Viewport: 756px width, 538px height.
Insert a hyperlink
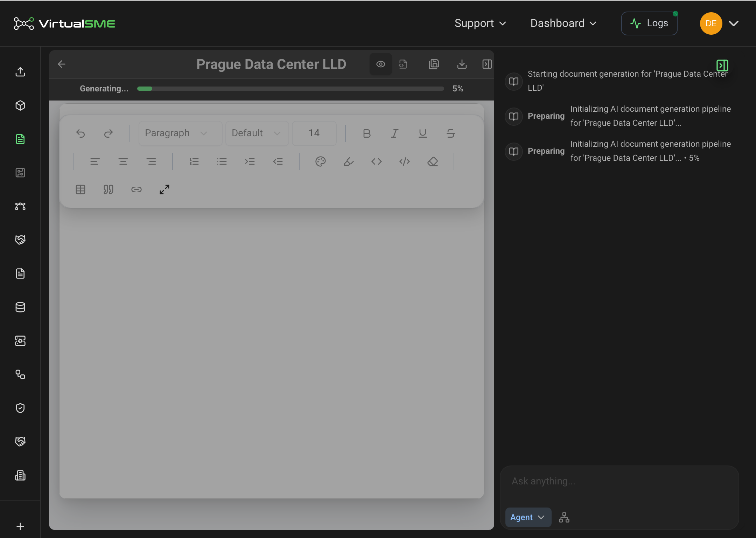pyautogui.click(x=136, y=189)
